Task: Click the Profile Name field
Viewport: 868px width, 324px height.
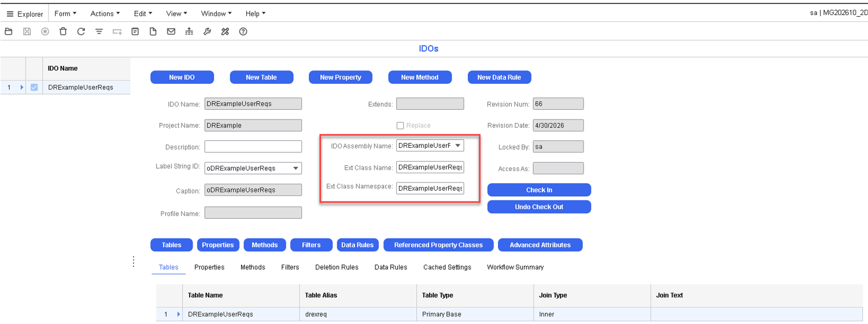Action: point(253,213)
